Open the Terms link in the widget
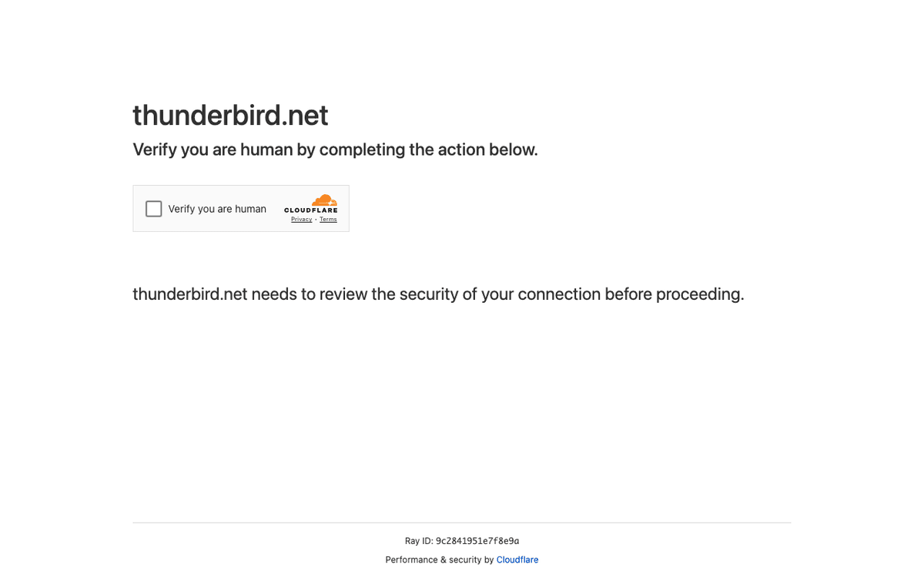 328,219
